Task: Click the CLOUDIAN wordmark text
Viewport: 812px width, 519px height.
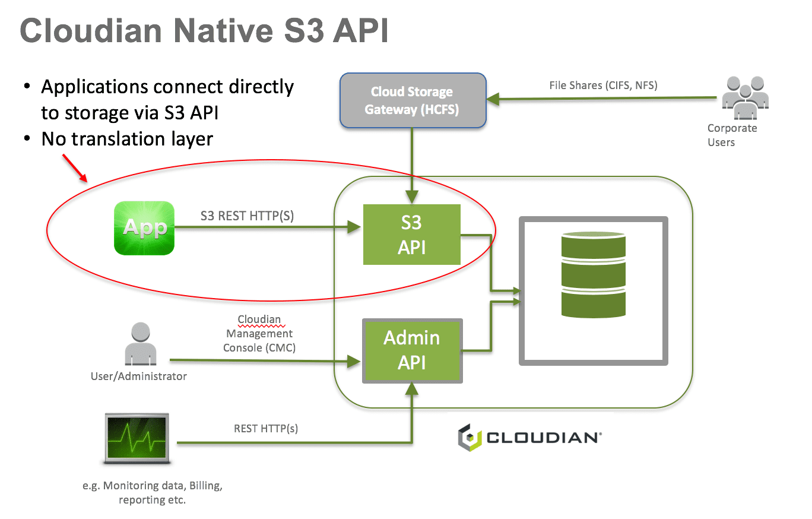Action: point(544,438)
